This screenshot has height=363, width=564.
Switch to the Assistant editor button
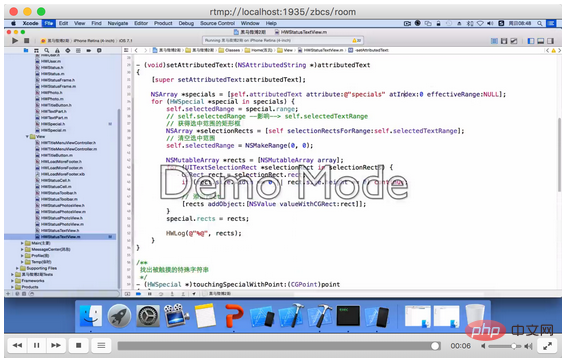pos(504,41)
